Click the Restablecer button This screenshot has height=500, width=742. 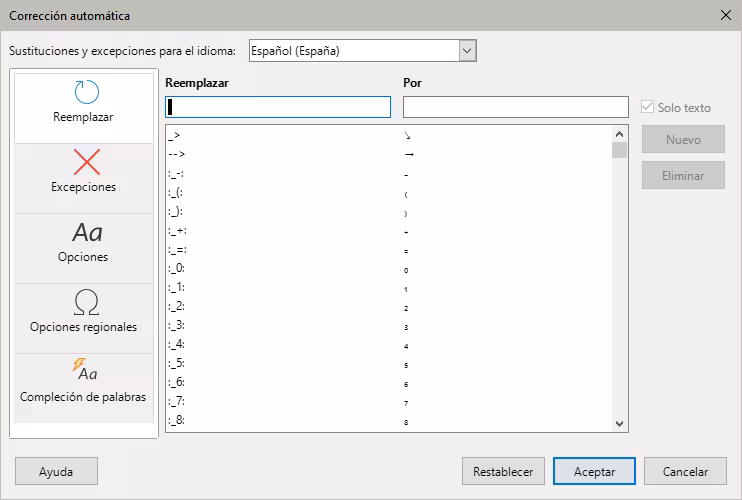[503, 471]
